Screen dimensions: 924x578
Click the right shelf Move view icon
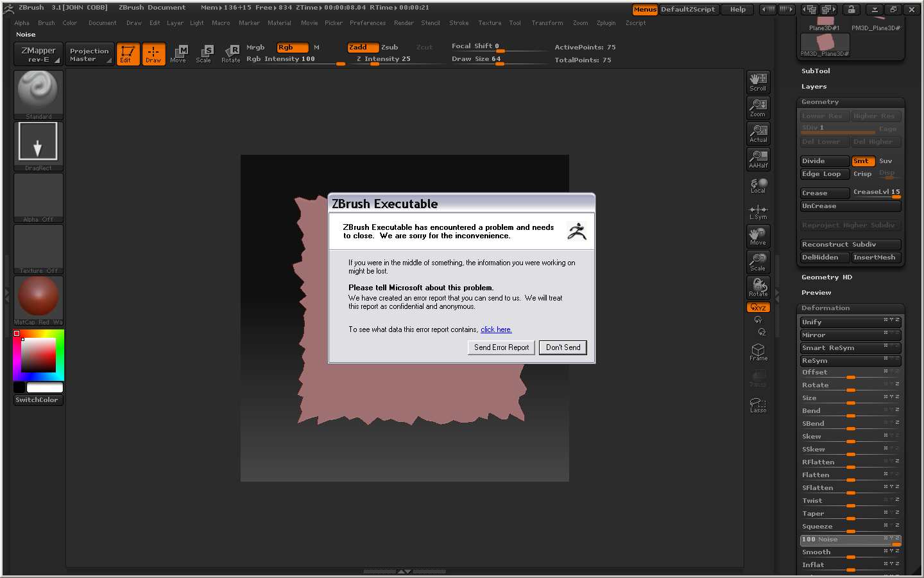[x=758, y=236]
